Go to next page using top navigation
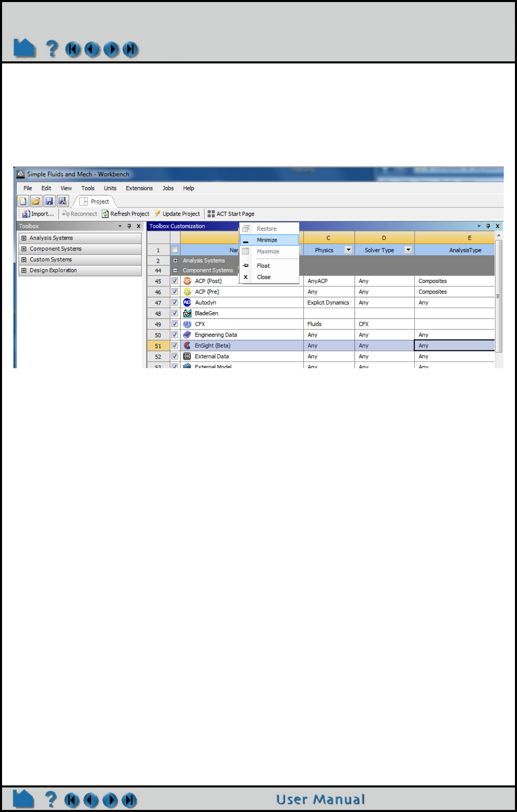 click(111, 49)
